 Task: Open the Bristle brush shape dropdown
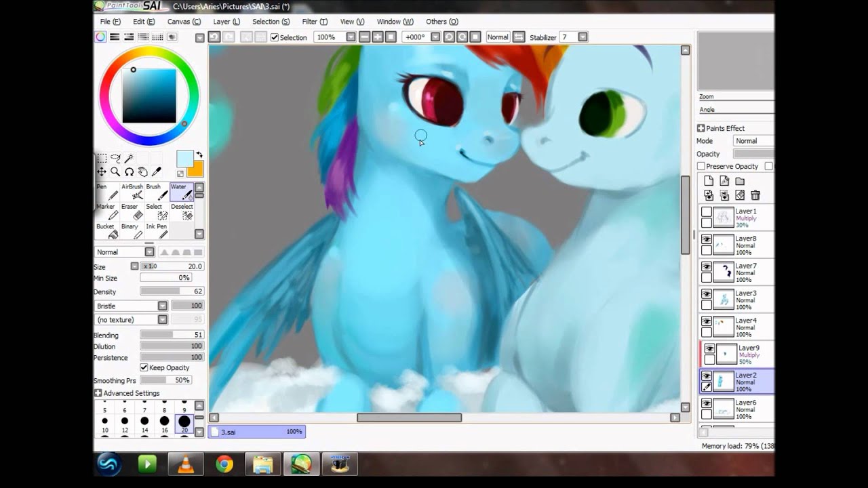click(x=163, y=306)
